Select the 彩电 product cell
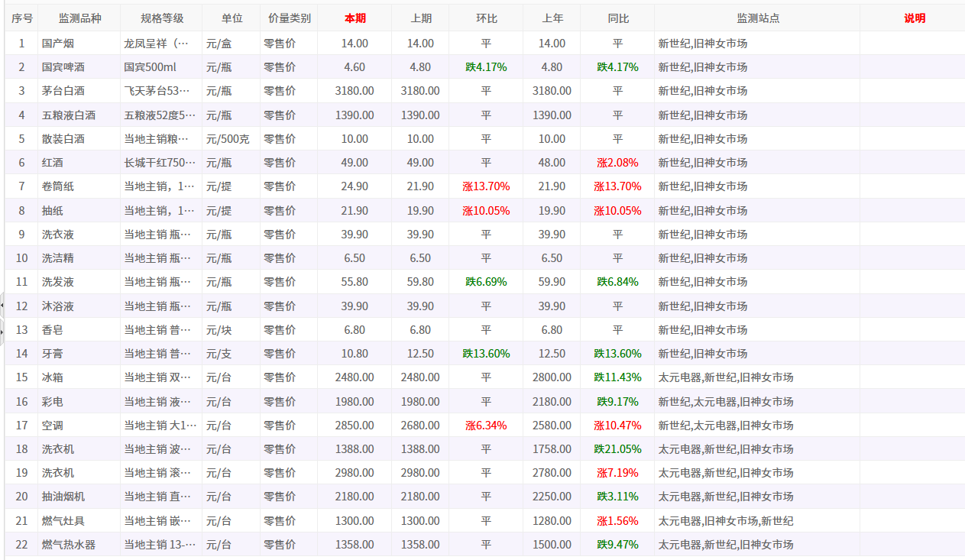The width and height of the screenshot is (965, 560). tap(79, 402)
